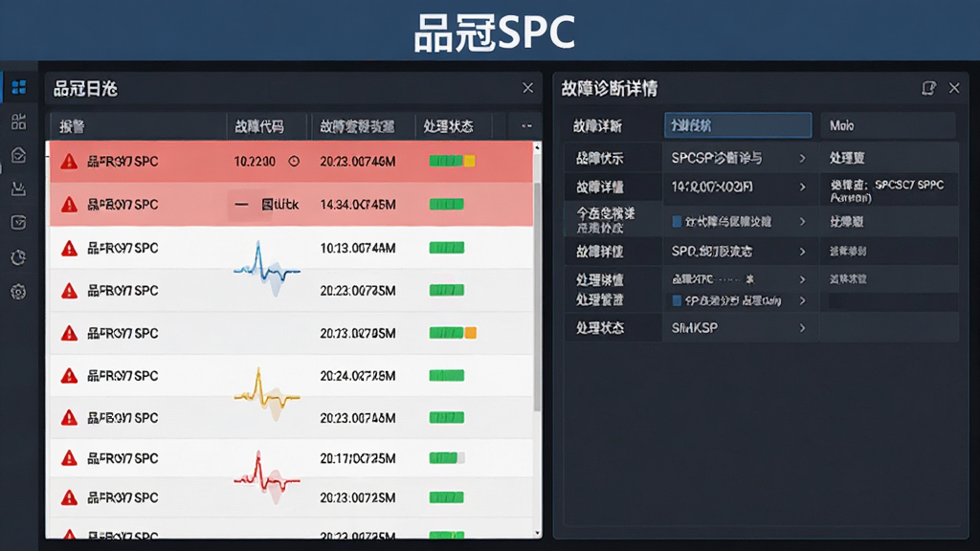Expand the SPCSP row chevron
980x551 pixels.
[x=803, y=159]
